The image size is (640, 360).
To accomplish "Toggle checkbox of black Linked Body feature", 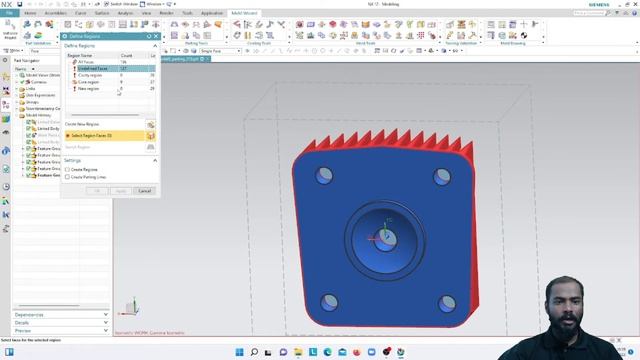I will 29,129.
